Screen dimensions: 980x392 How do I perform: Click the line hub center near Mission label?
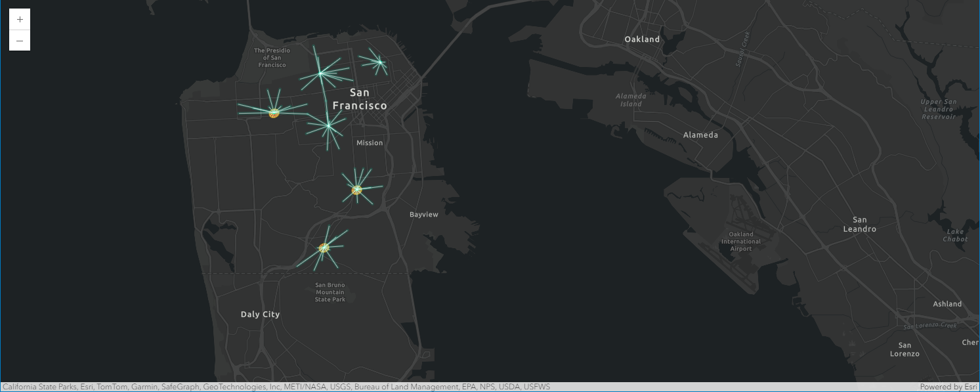point(328,125)
